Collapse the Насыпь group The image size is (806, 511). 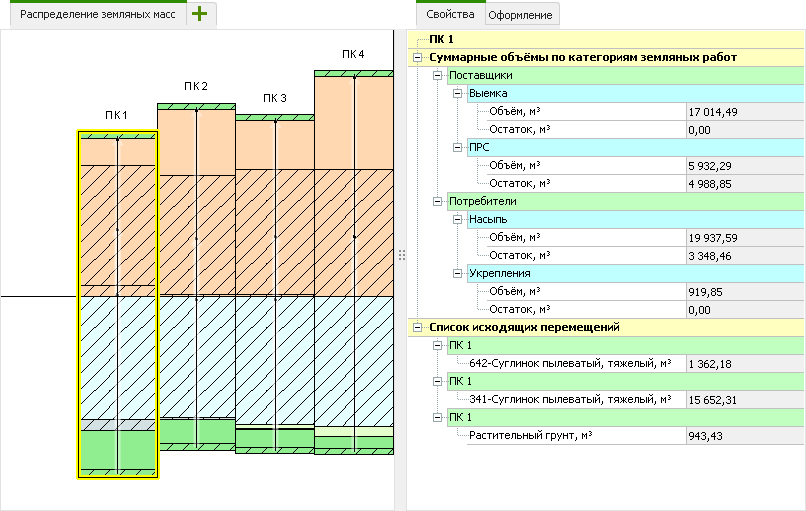pyautogui.click(x=456, y=219)
